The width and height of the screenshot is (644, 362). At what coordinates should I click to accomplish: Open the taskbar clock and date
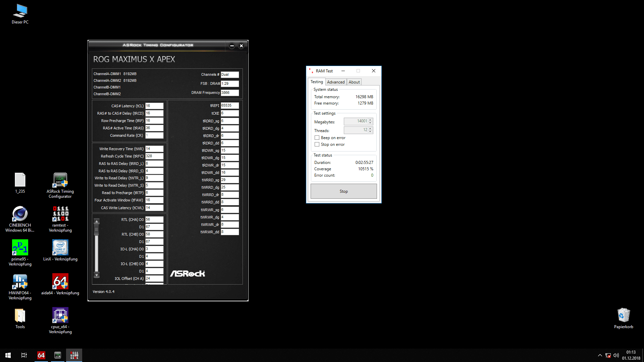pos(631,355)
